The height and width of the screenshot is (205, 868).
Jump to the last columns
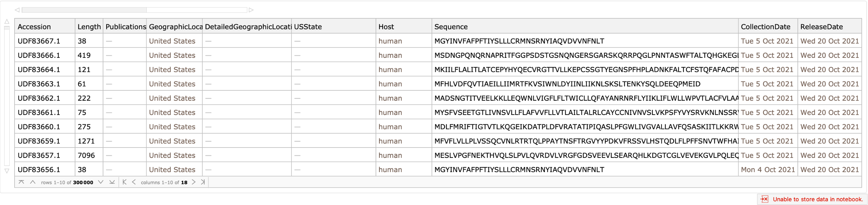click(203, 182)
